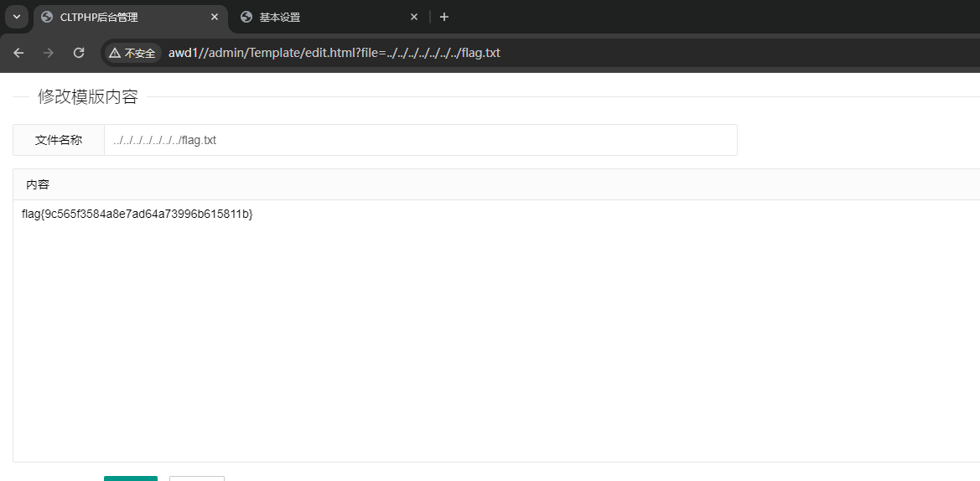This screenshot has height=481, width=980.
Task: Open a new browser tab with plus icon
Action: [x=443, y=17]
